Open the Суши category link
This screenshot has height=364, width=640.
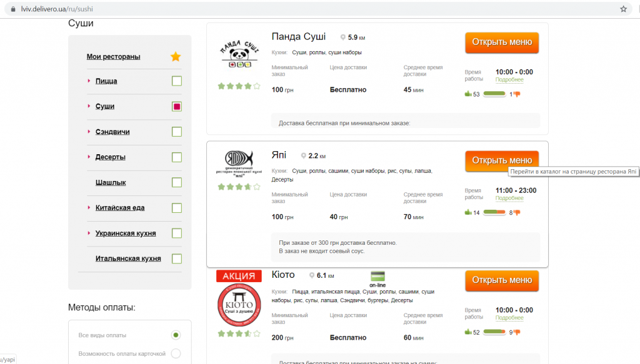(x=105, y=106)
